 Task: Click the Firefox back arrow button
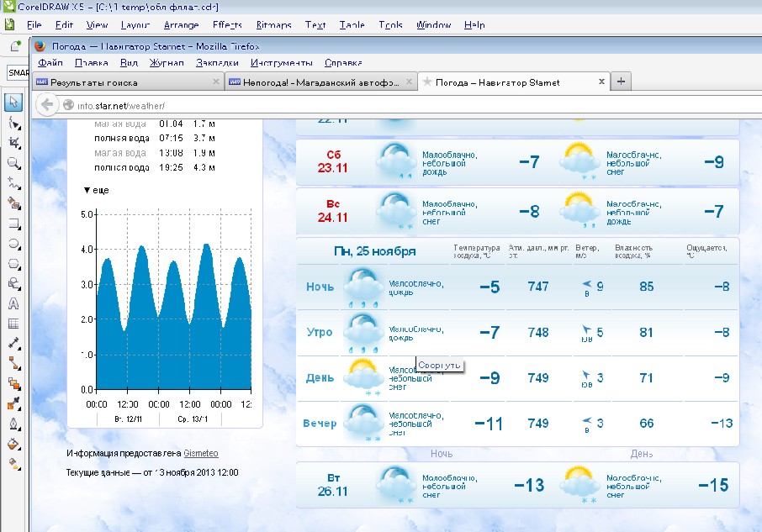tap(47, 105)
